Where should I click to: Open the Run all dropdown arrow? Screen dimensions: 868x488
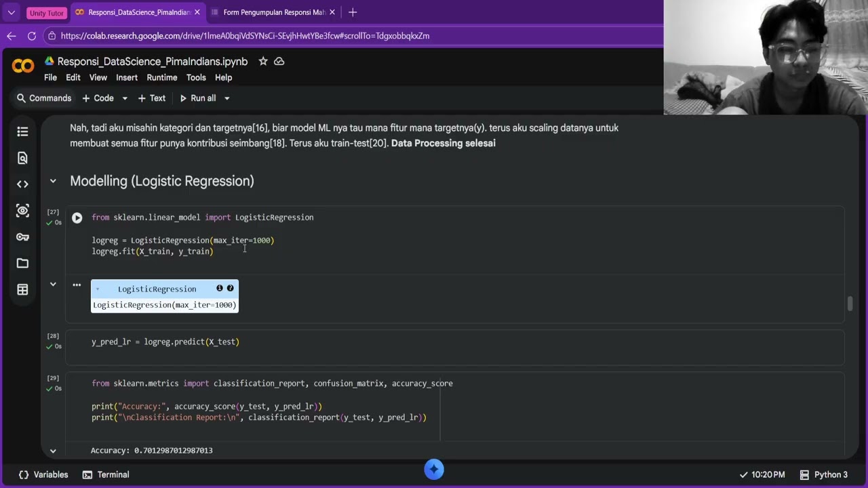tap(226, 98)
